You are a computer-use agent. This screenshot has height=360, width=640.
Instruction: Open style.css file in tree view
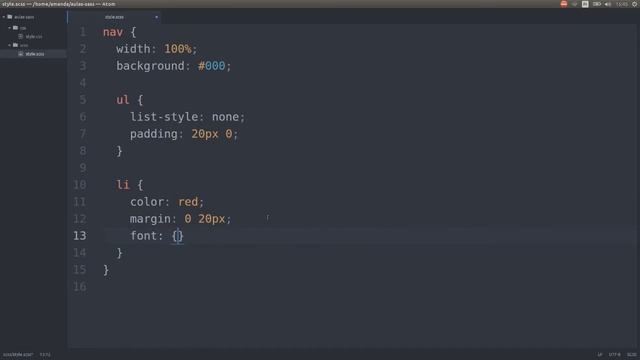point(34,36)
